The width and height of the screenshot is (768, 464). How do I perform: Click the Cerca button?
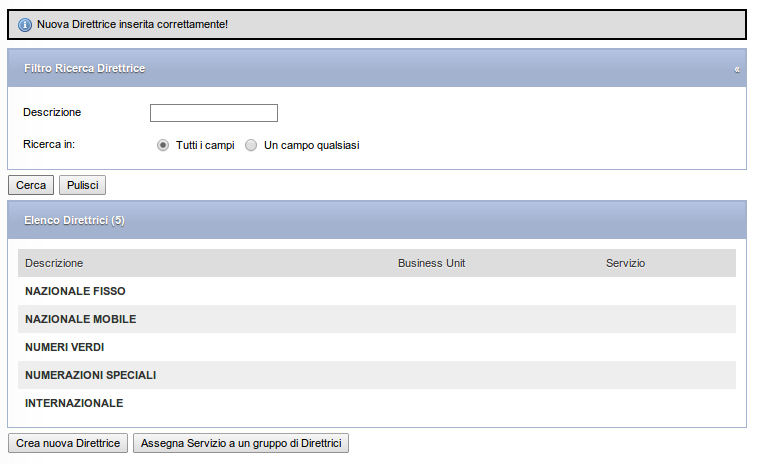31,185
